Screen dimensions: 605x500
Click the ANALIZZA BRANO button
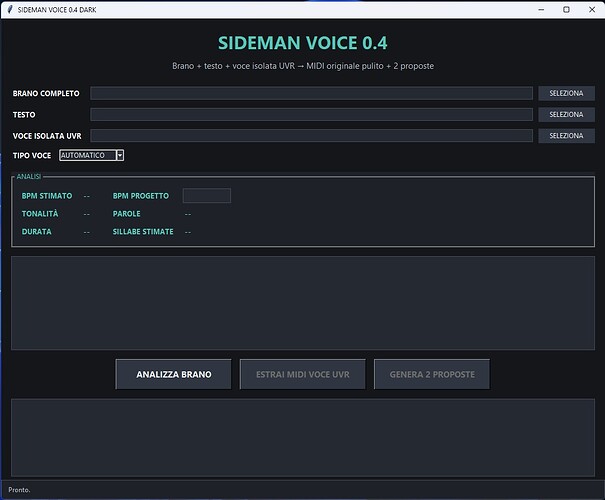click(174, 374)
